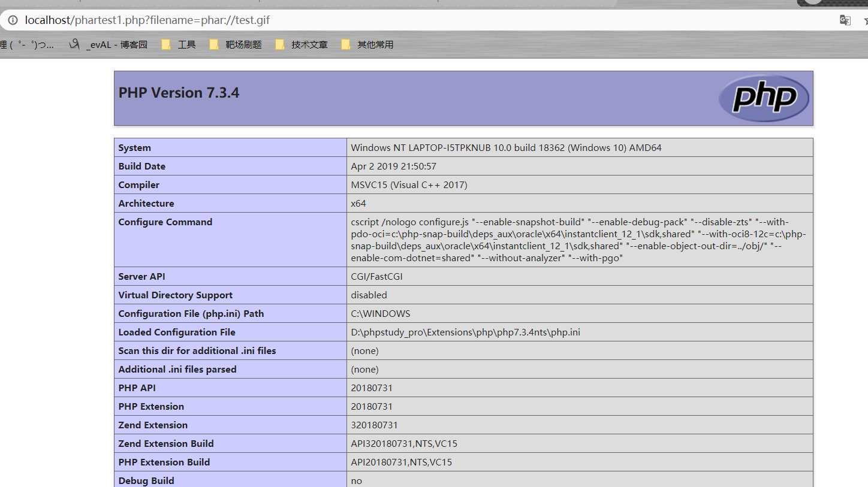The height and width of the screenshot is (487, 868).
Task: Click the CGI/FastCGI value
Action: [378, 277]
